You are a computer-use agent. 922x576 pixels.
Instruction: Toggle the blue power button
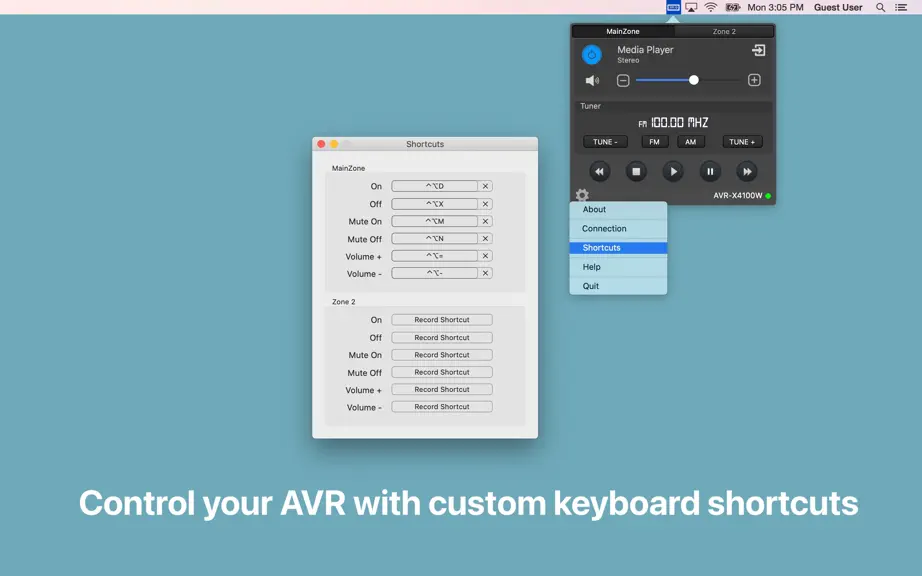(x=592, y=55)
